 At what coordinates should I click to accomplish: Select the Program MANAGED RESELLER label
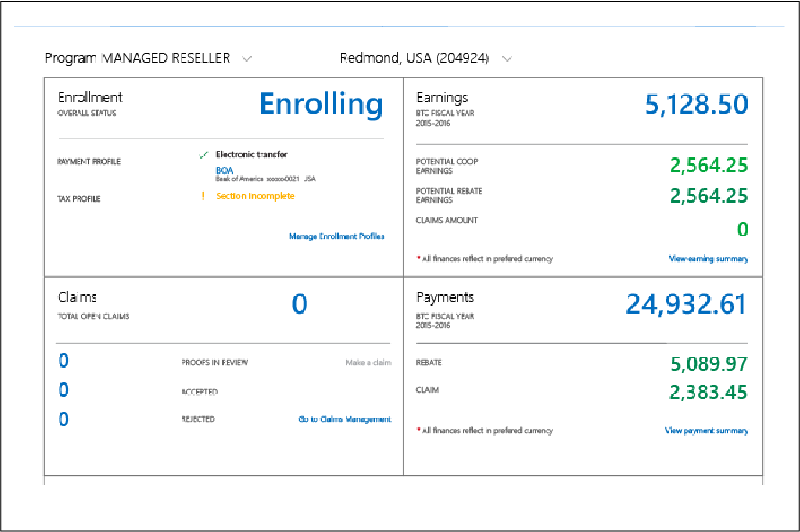(138, 58)
